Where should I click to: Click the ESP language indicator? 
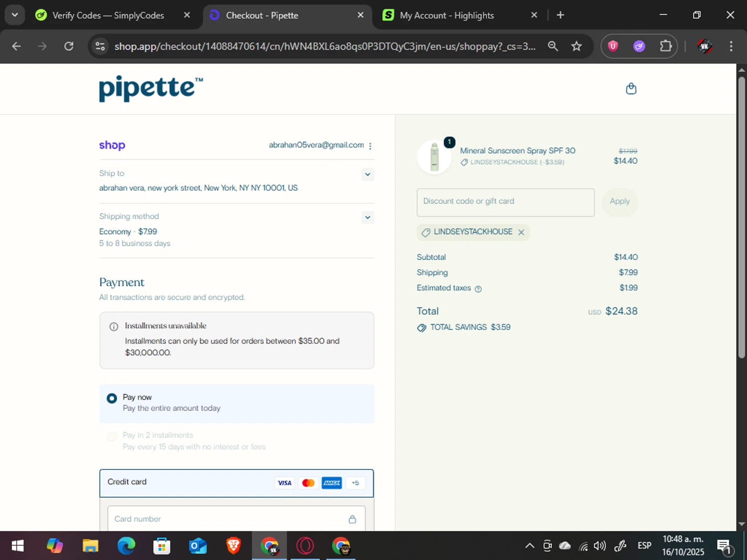tap(644, 546)
